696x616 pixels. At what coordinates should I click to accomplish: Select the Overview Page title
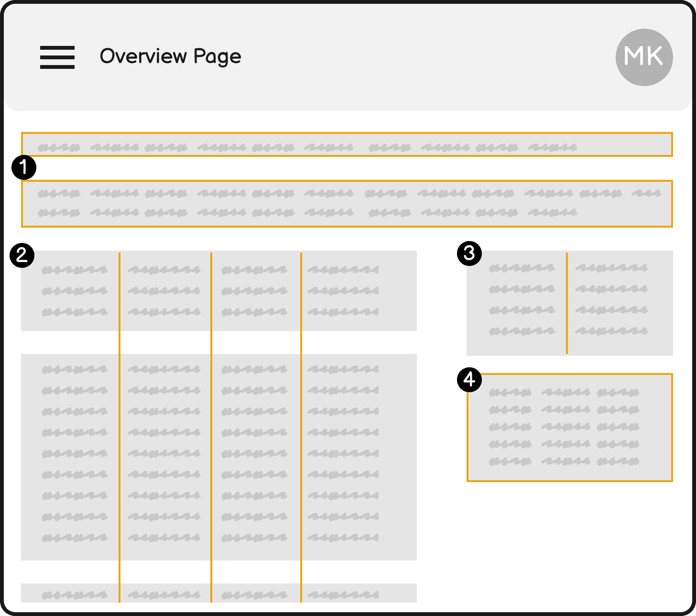click(170, 56)
